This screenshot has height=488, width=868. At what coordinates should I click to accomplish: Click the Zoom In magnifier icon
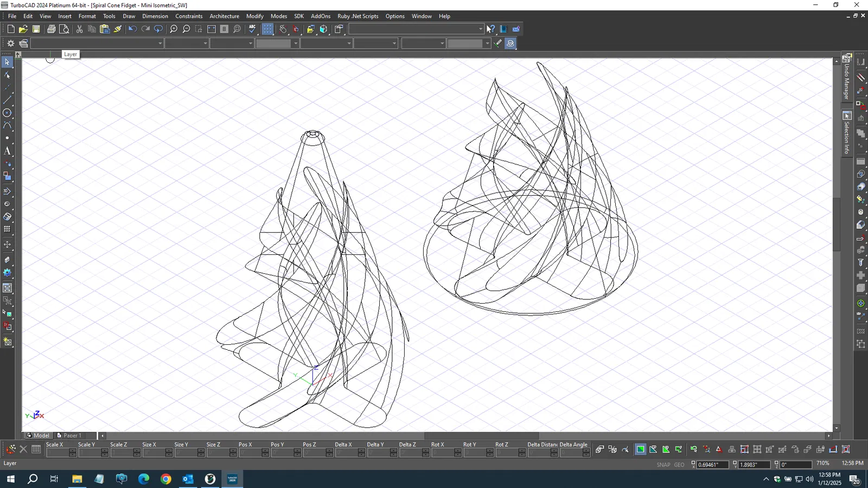pyautogui.click(x=174, y=29)
